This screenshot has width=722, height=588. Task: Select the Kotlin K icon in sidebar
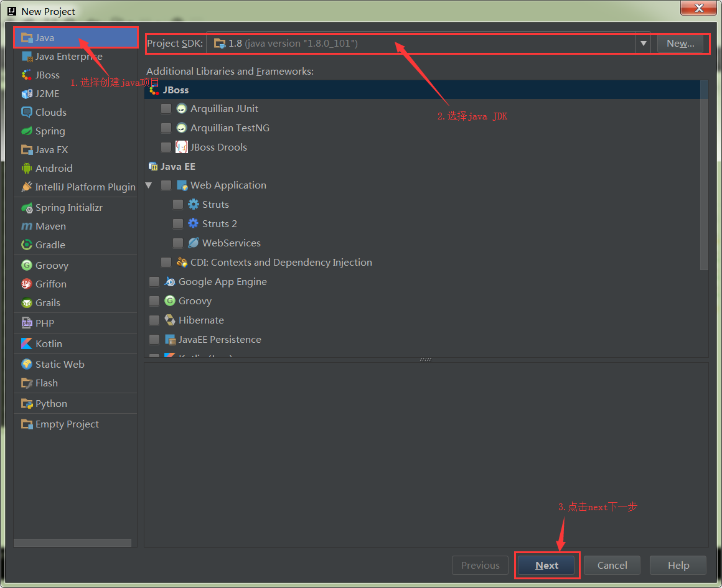tap(27, 344)
